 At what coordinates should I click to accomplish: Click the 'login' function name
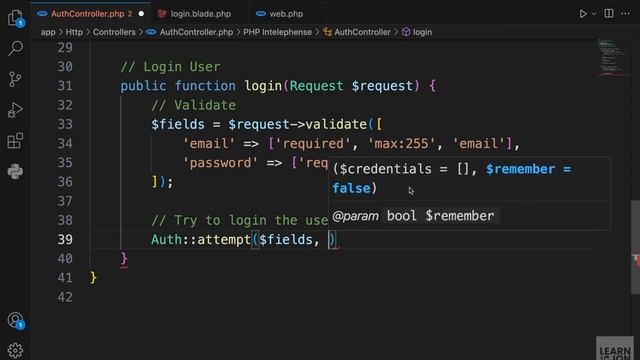[x=263, y=86]
